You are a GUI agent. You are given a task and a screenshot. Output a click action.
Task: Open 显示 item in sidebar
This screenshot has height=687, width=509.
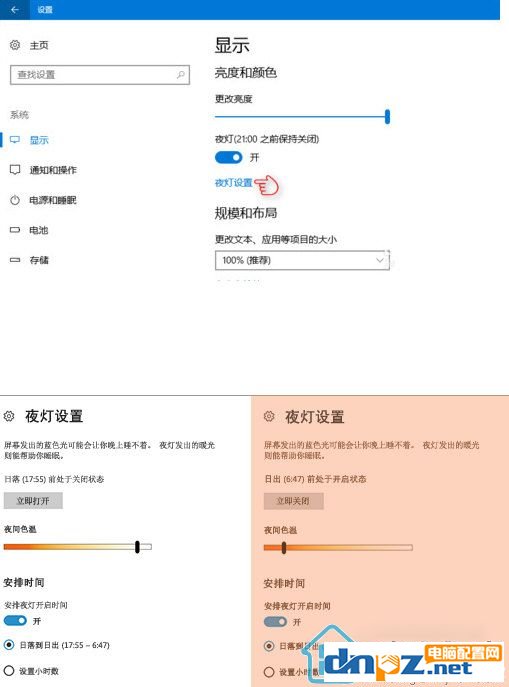click(x=39, y=140)
